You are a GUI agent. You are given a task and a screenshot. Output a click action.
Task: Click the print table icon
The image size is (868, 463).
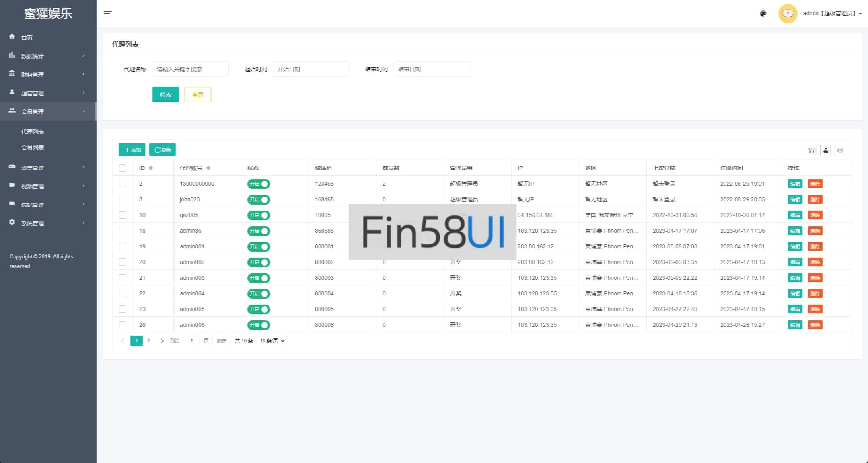(840, 150)
